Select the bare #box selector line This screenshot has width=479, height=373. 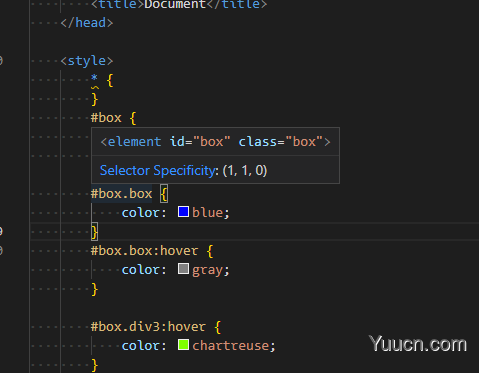point(106,118)
